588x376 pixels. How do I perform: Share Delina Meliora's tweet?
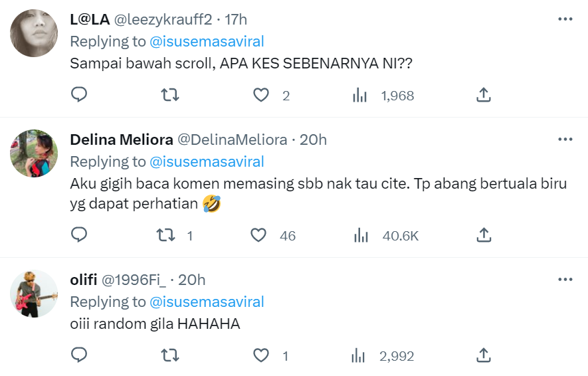(484, 235)
